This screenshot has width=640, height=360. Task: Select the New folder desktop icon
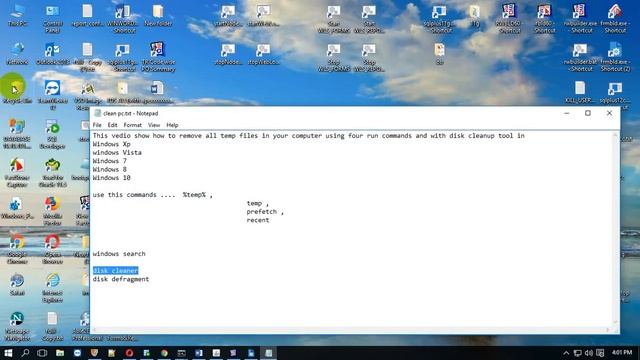(x=158, y=16)
